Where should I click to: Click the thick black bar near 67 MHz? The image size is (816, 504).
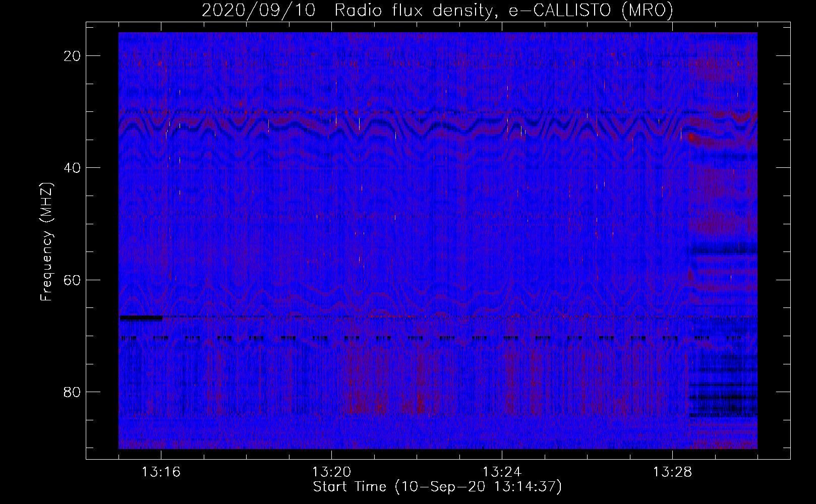(141, 318)
